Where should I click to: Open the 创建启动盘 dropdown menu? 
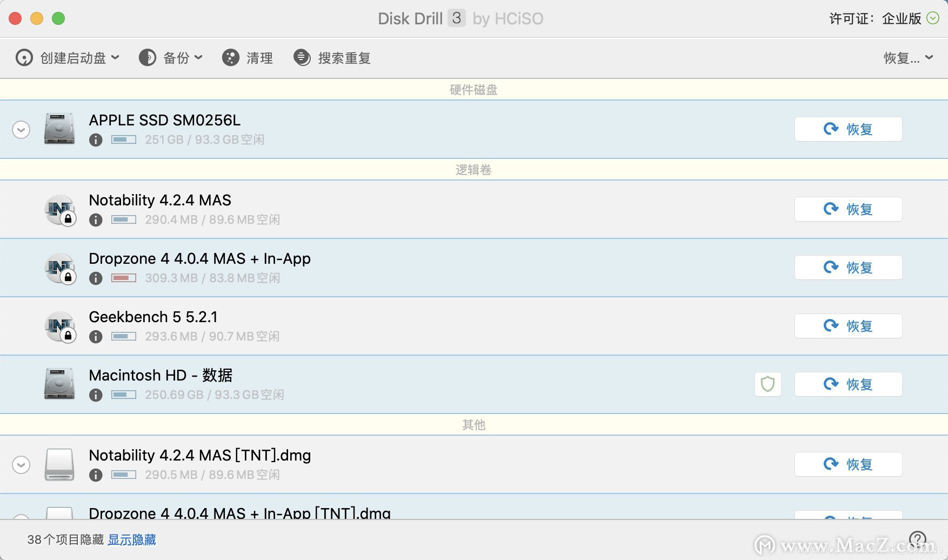pos(68,58)
